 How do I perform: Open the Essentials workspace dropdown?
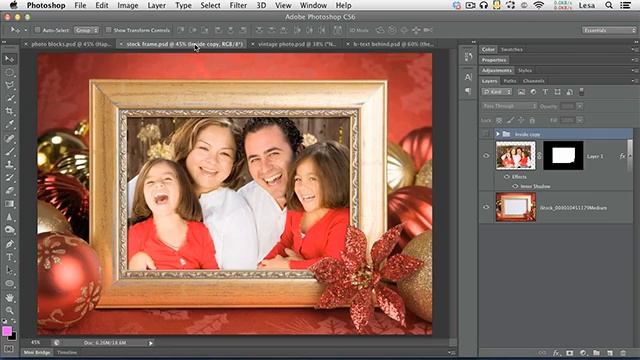click(x=609, y=30)
